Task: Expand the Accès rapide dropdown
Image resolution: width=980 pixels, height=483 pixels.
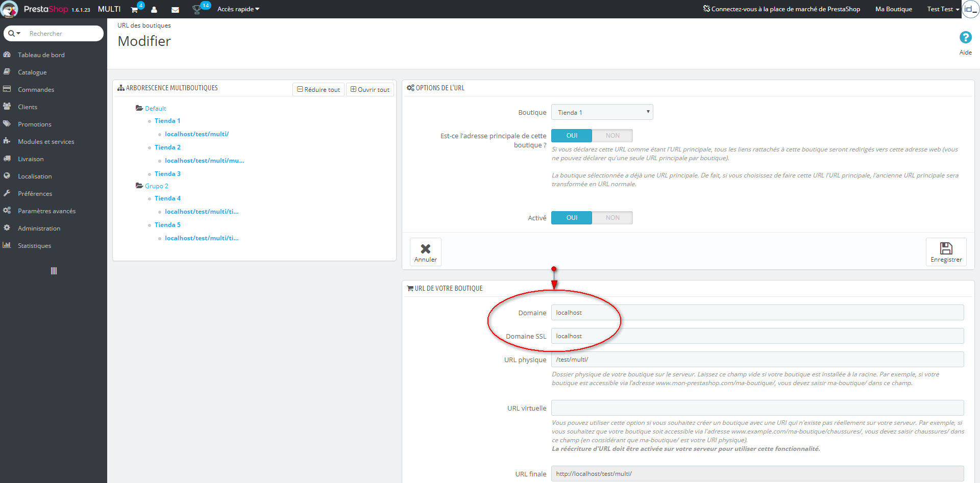Action: point(238,9)
